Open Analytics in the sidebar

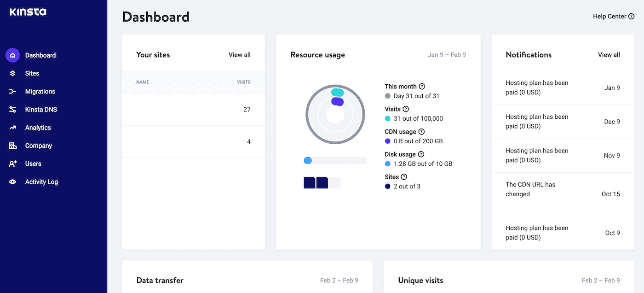coord(38,128)
